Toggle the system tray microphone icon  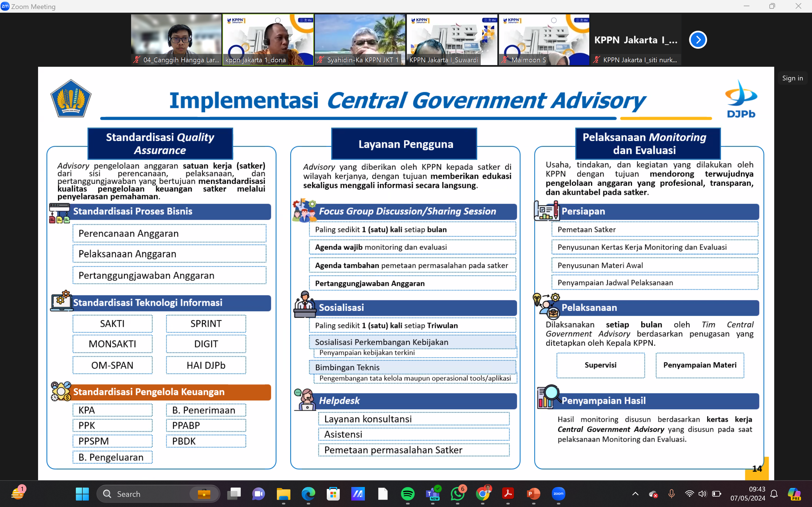click(671, 493)
